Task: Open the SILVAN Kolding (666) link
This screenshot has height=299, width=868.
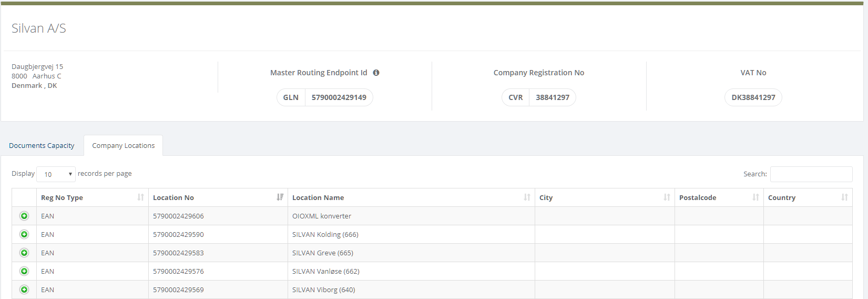Action: (x=325, y=234)
